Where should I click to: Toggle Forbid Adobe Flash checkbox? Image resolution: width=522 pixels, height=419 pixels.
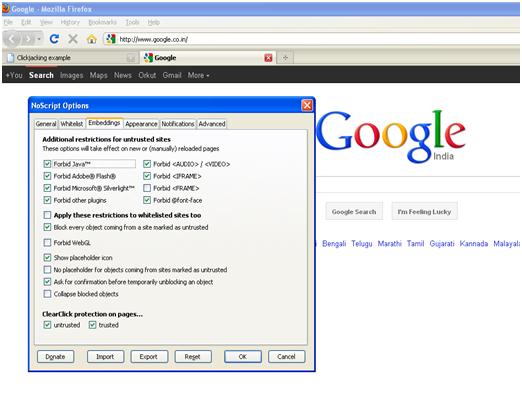pos(47,176)
